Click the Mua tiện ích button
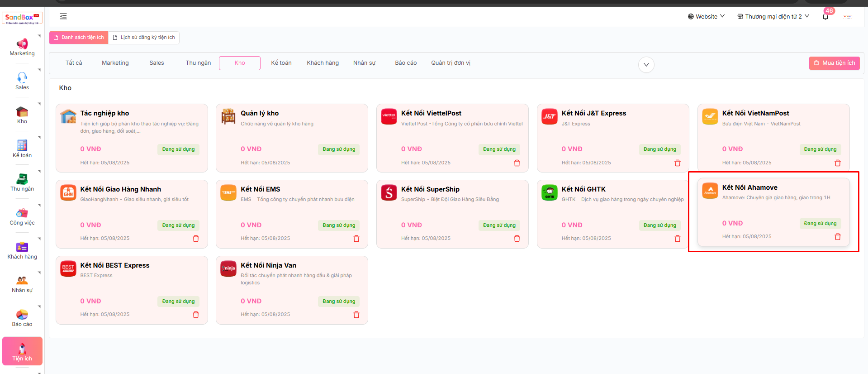Viewport: 868px width, 374px height. click(834, 63)
